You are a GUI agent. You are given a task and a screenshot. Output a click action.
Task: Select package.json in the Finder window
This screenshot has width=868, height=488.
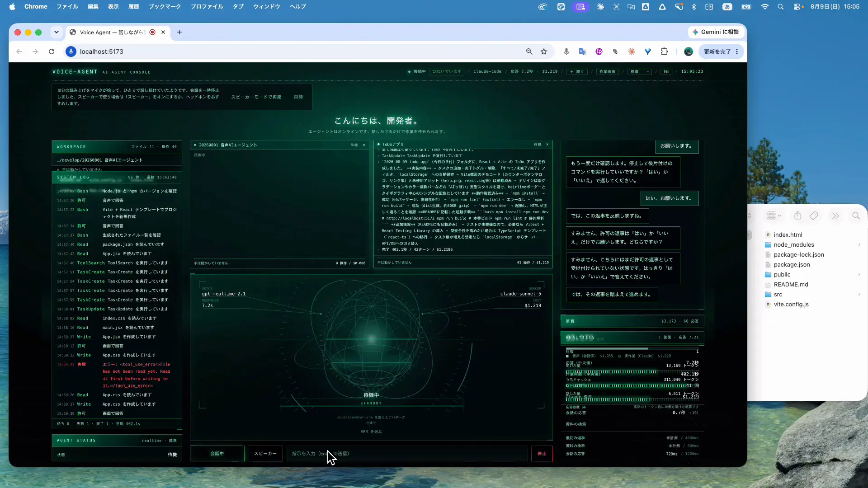point(792,265)
